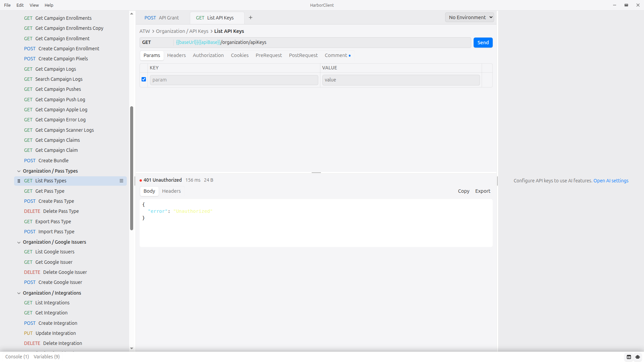Open the PreRequest tab
The height and width of the screenshot is (362, 644).
pyautogui.click(x=269, y=55)
